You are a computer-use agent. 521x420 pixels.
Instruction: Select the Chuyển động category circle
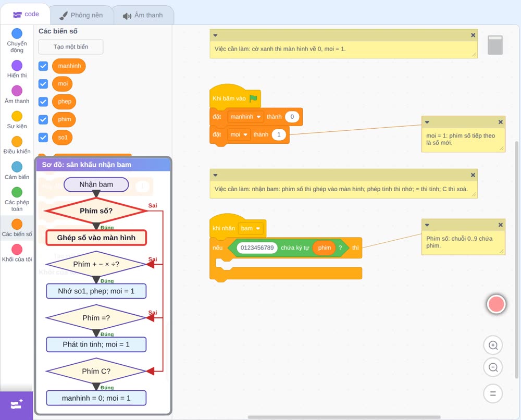pos(17,33)
